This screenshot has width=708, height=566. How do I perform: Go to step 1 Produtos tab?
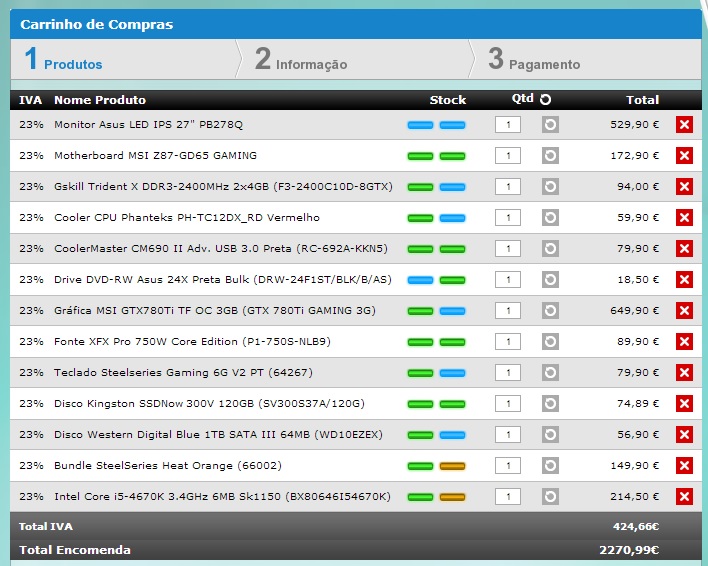(64, 60)
